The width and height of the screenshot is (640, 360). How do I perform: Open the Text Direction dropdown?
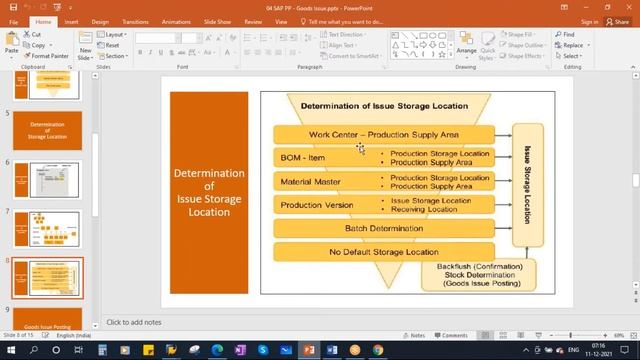coord(343,35)
